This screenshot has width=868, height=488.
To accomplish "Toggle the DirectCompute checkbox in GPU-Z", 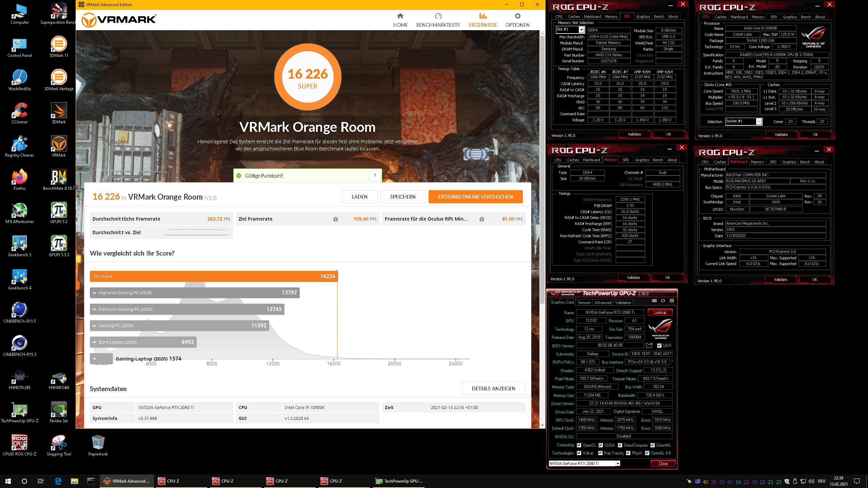I will point(620,445).
